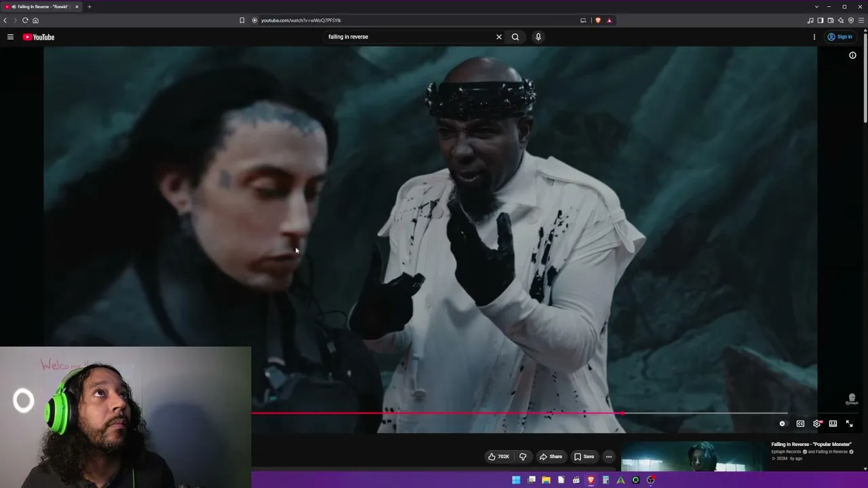This screenshot has height=488, width=868.
Task: Open more actions ellipsis under the video
Action: pos(609,457)
